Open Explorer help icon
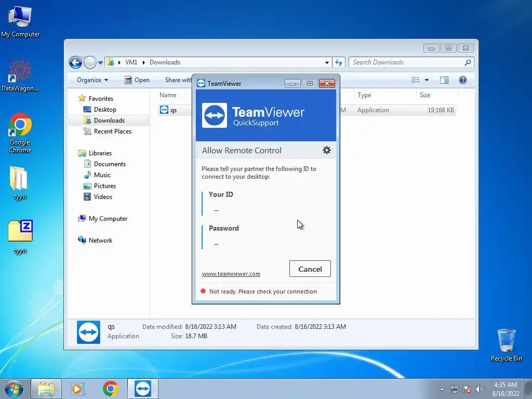This screenshot has width=532, height=399. 463,80
